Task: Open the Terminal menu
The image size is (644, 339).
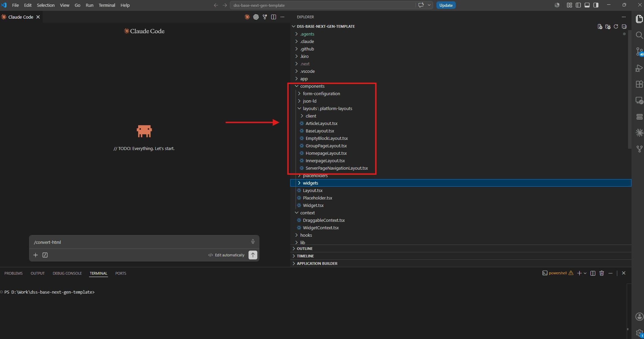Action: 107,5
